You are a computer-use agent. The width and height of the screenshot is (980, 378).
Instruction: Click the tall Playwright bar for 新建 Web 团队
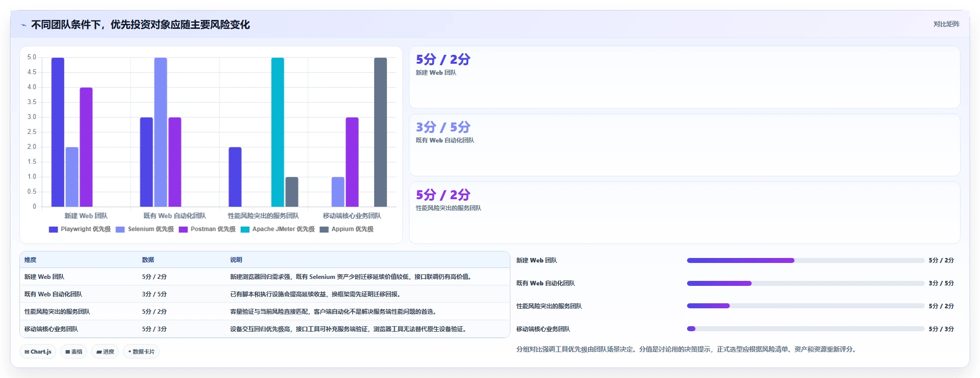[x=58, y=132]
